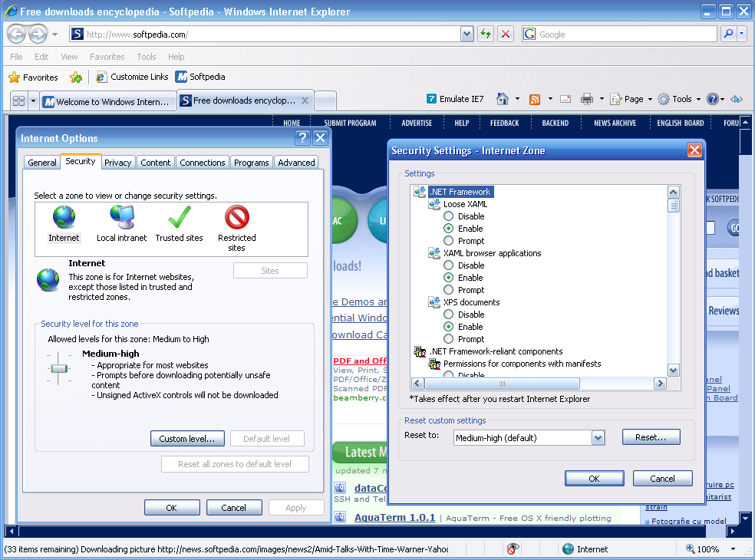Open the RSS feeds icon
755x560 pixels.
[x=535, y=99]
